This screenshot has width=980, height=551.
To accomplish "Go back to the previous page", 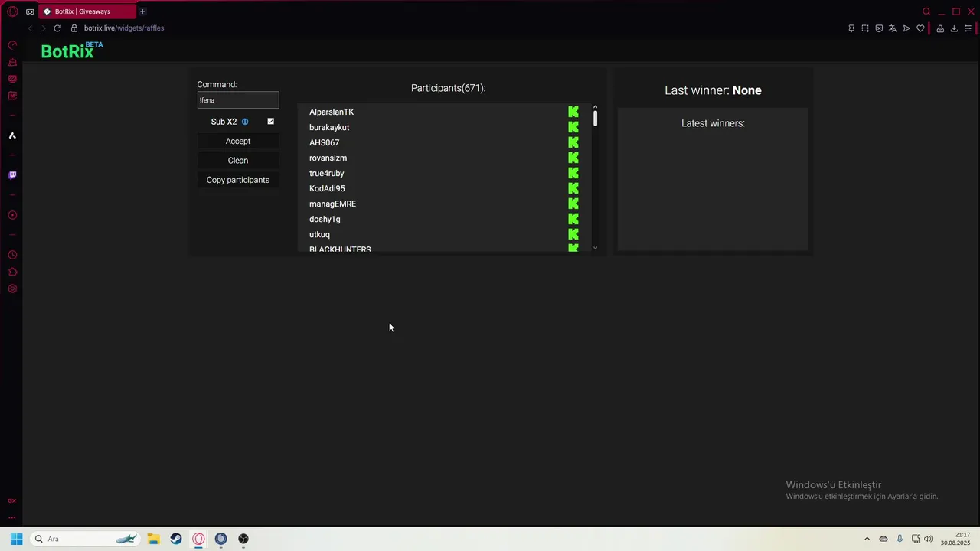I will [30, 28].
